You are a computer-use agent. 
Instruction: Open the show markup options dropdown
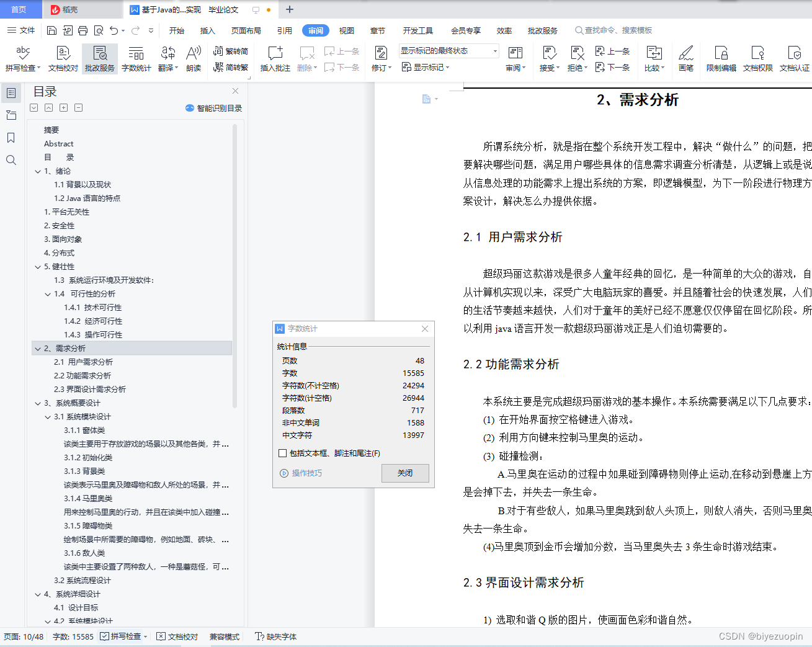point(426,67)
